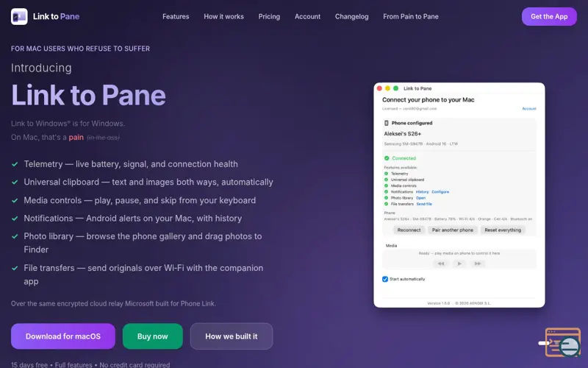588x368 pixels.
Task: Click the green zoom dot of app window
Action: coord(395,88)
